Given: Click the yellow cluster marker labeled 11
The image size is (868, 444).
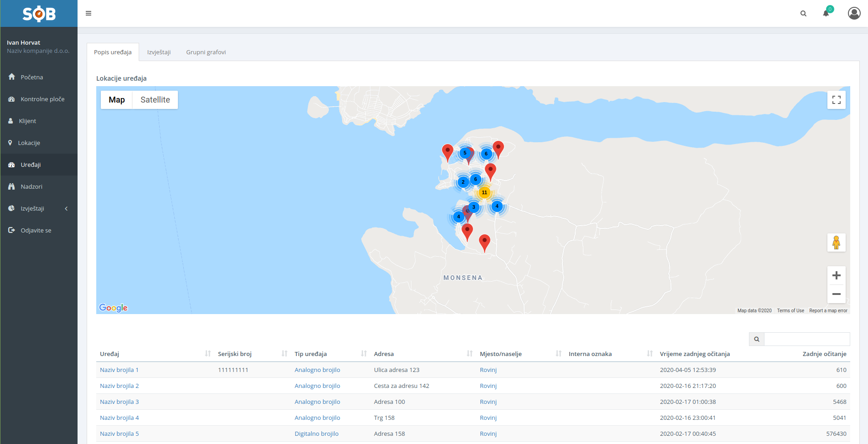Looking at the screenshot, I should click(x=484, y=192).
